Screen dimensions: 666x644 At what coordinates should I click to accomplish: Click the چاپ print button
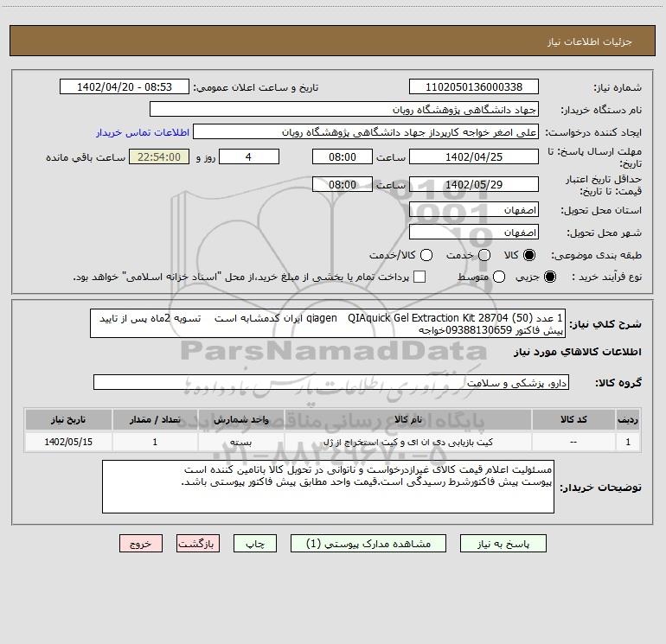pyautogui.click(x=255, y=544)
